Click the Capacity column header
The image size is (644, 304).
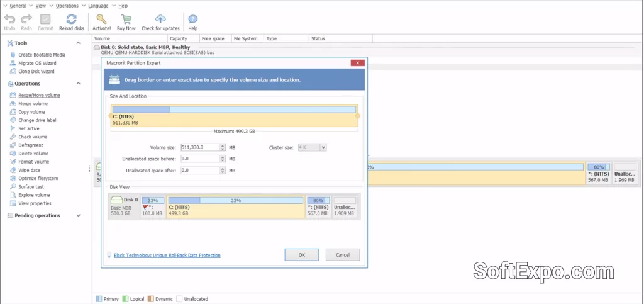183,38
